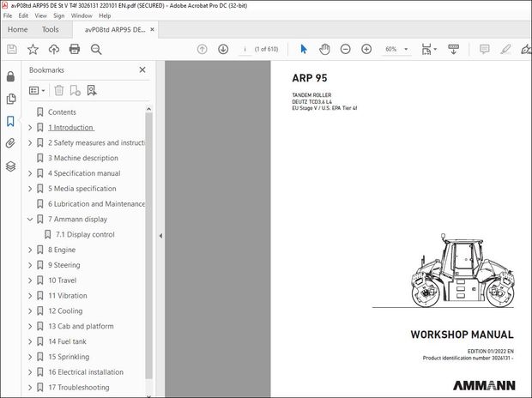Click the bookmarks panel scrollbar

coord(148,245)
